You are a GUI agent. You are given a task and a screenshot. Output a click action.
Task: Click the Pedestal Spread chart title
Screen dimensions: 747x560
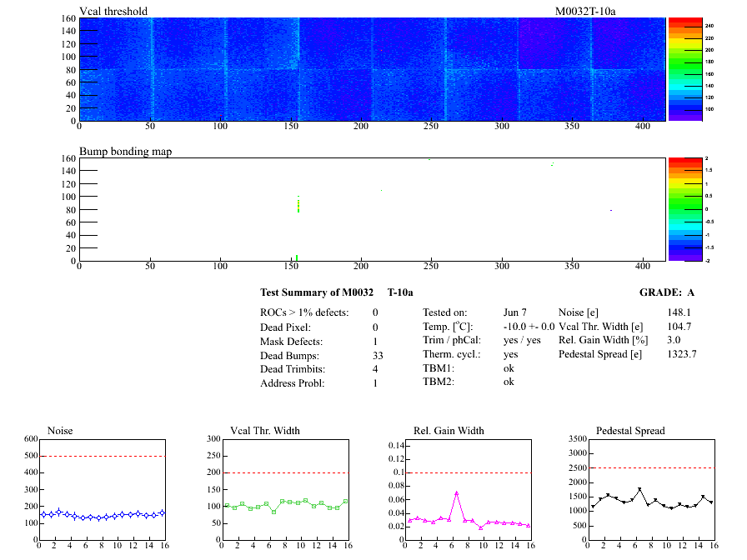point(630,431)
